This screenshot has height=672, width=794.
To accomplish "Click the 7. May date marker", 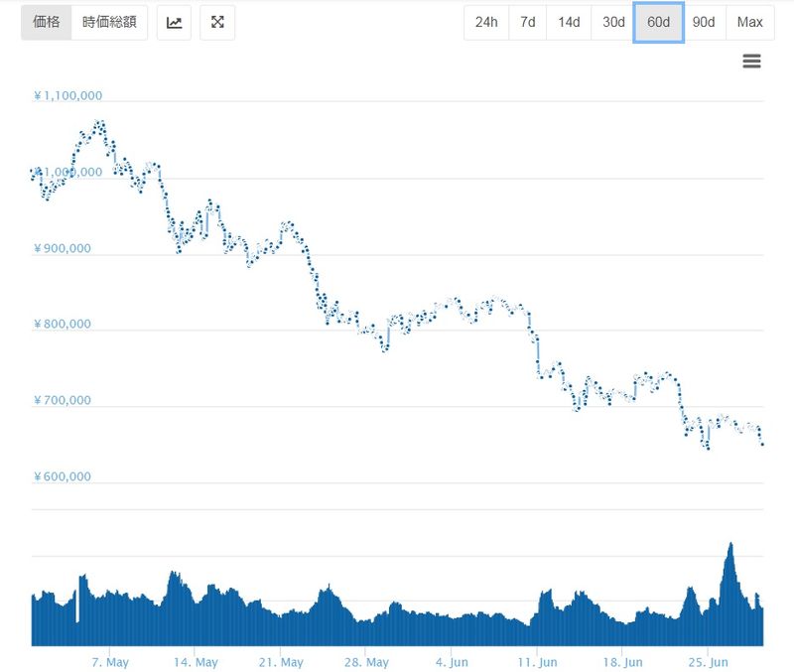I will (x=110, y=662).
